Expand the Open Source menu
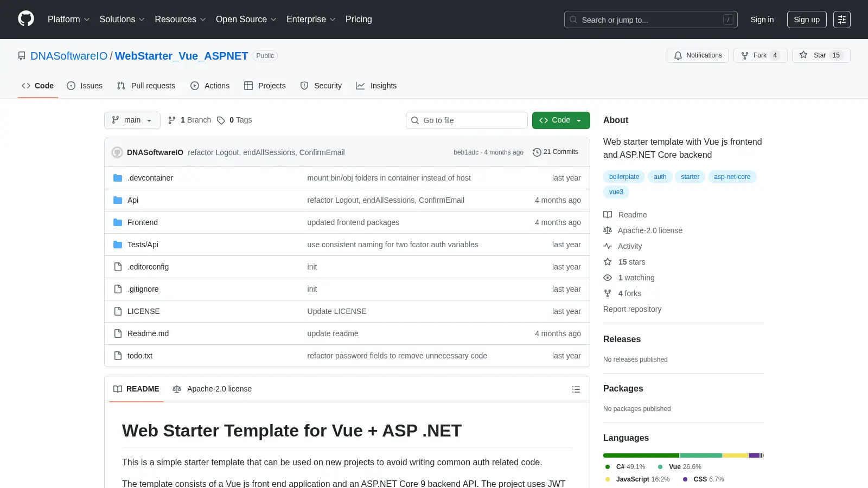The image size is (868, 488). point(246,20)
